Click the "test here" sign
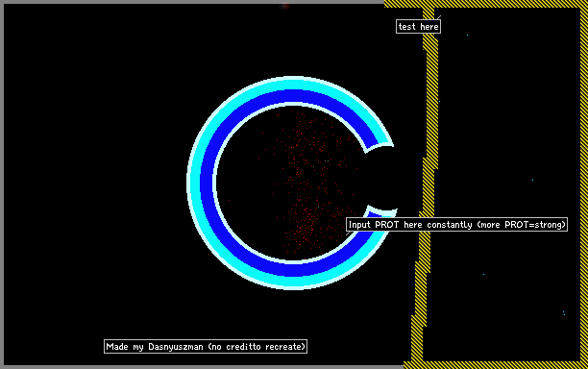This screenshot has width=588, height=369. click(418, 27)
